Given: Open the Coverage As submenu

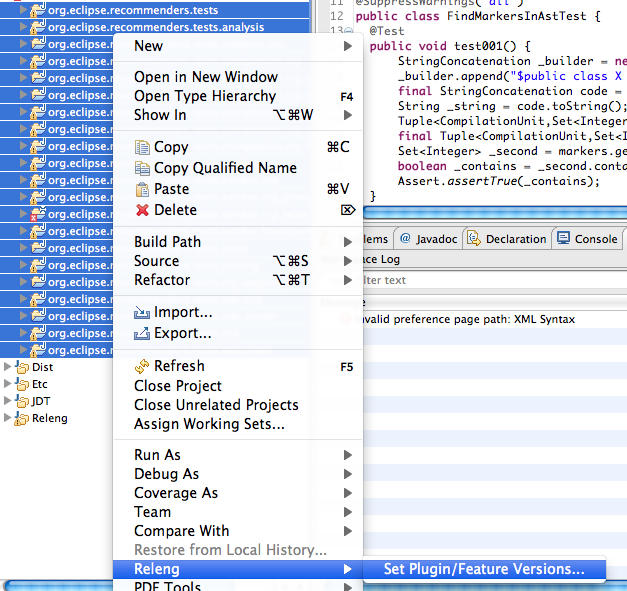Looking at the screenshot, I should tap(238, 493).
